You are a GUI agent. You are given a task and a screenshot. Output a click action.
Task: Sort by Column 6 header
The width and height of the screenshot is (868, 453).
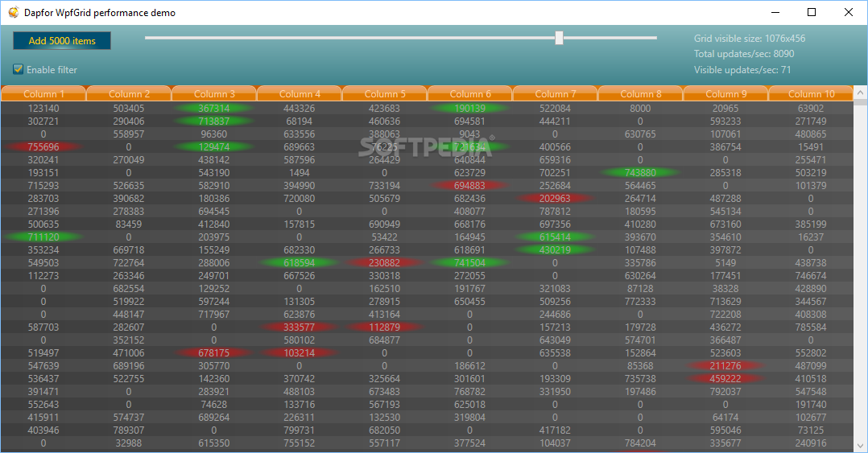[470, 94]
